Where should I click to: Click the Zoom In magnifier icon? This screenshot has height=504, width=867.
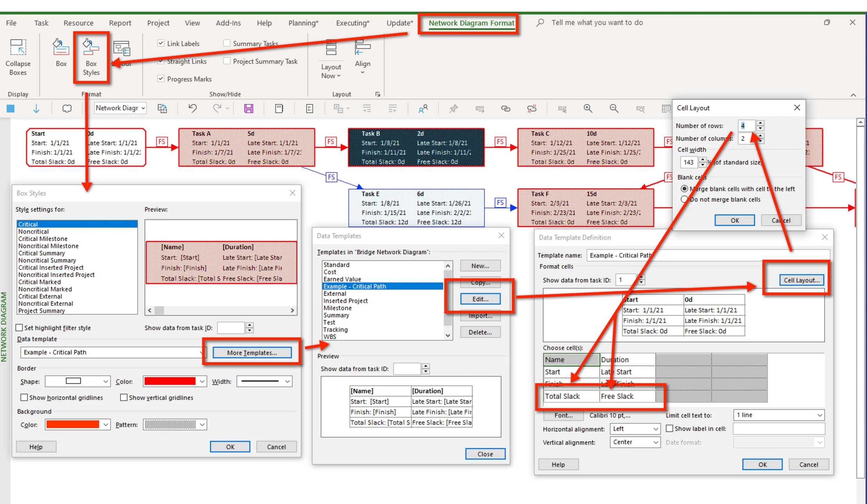(588, 109)
